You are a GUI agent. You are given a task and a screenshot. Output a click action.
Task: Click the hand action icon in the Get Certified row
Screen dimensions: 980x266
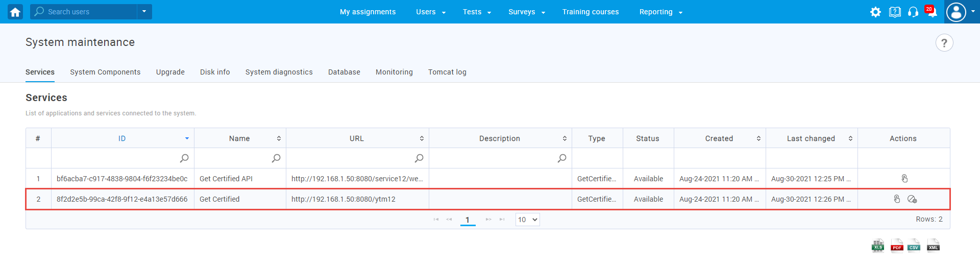897,199
